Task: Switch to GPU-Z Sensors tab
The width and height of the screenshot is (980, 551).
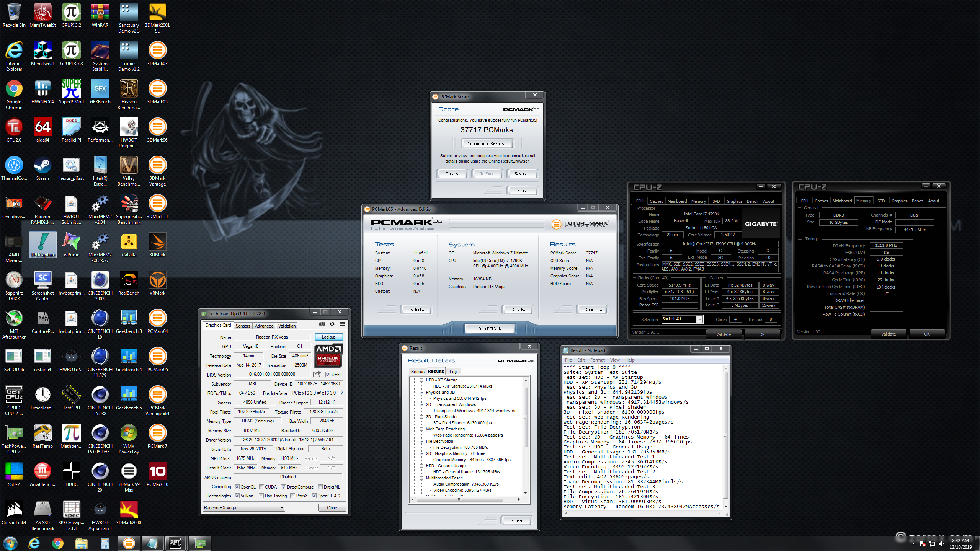Action: pyautogui.click(x=243, y=326)
